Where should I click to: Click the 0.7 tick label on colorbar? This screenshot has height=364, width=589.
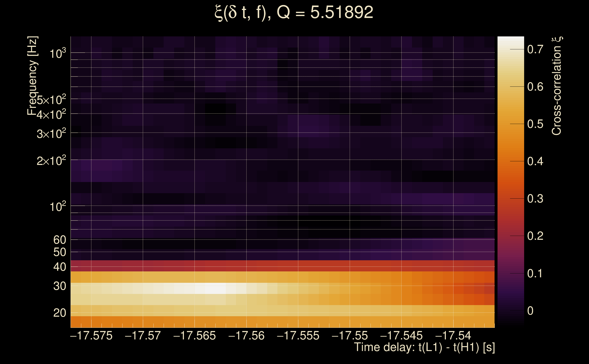pyautogui.click(x=535, y=49)
